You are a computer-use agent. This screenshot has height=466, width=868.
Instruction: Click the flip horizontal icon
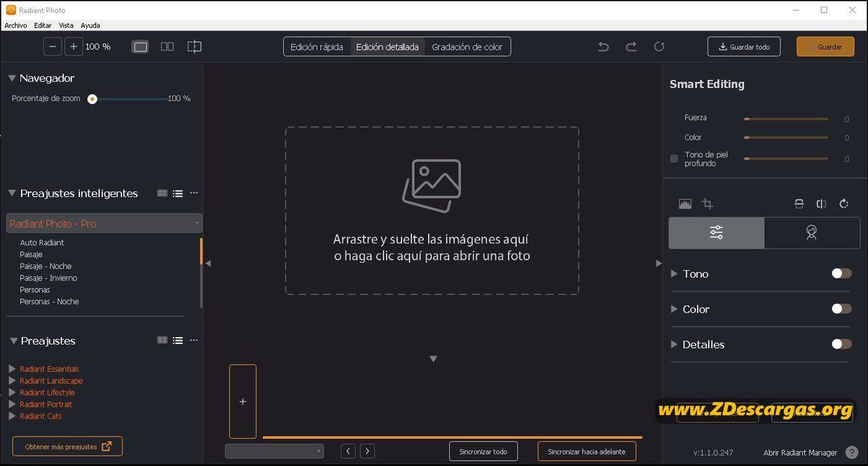coord(821,203)
